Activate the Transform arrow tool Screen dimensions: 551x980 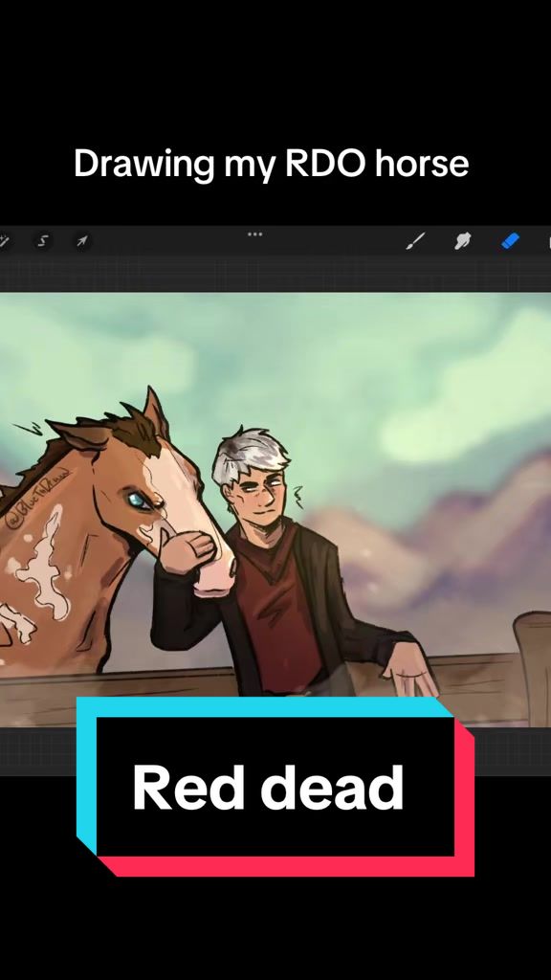82,241
